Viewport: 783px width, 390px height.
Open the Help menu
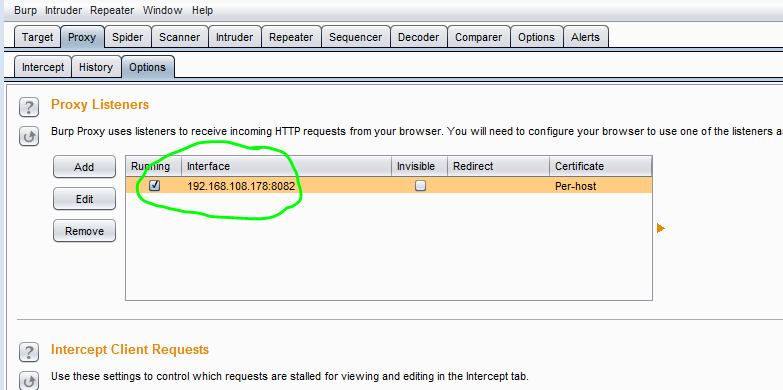click(202, 10)
